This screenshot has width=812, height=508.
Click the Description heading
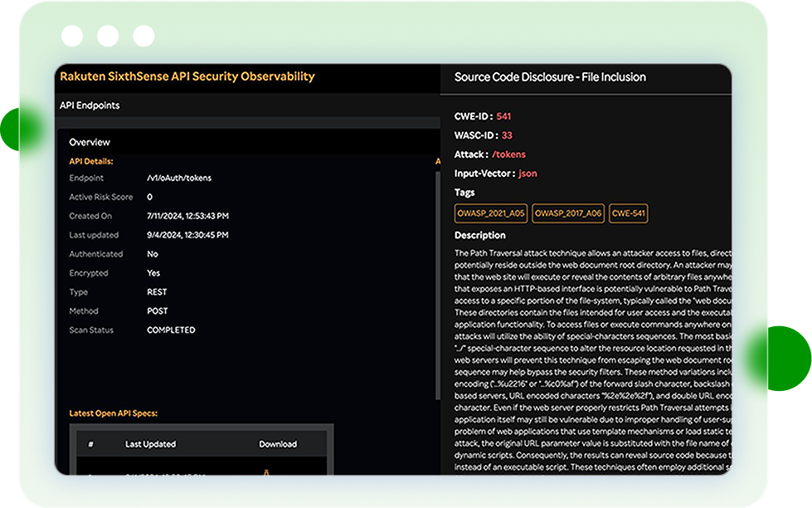pos(480,236)
